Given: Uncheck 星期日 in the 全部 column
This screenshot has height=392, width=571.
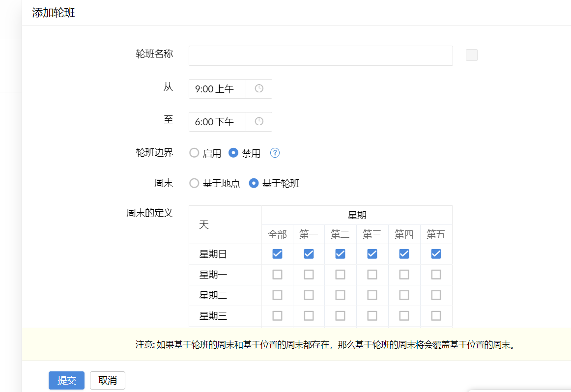Looking at the screenshot, I should (277, 254).
